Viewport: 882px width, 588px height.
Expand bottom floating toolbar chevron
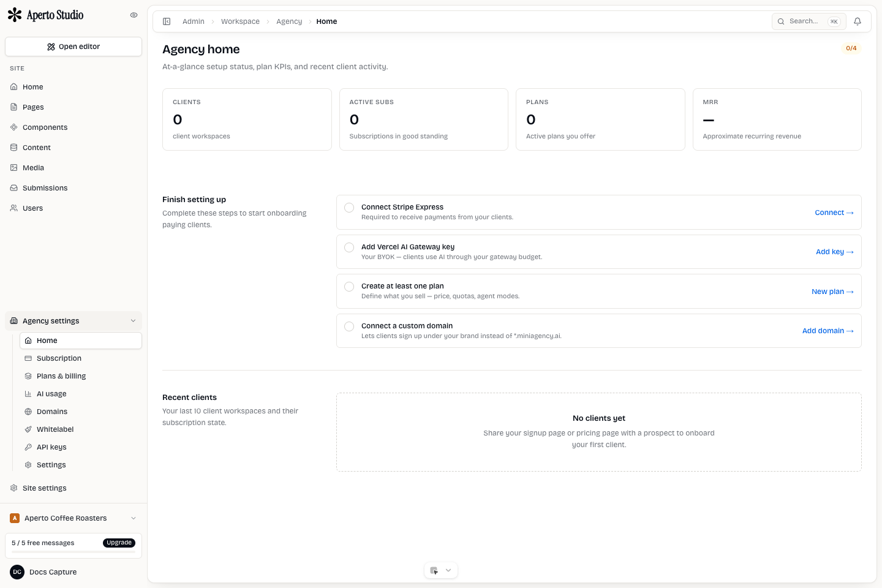click(x=448, y=570)
